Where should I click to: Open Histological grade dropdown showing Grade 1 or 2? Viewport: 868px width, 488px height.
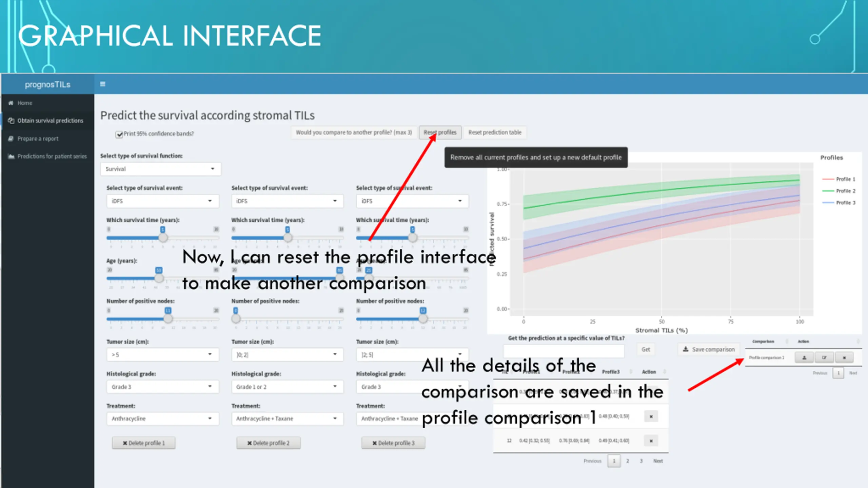(288, 387)
